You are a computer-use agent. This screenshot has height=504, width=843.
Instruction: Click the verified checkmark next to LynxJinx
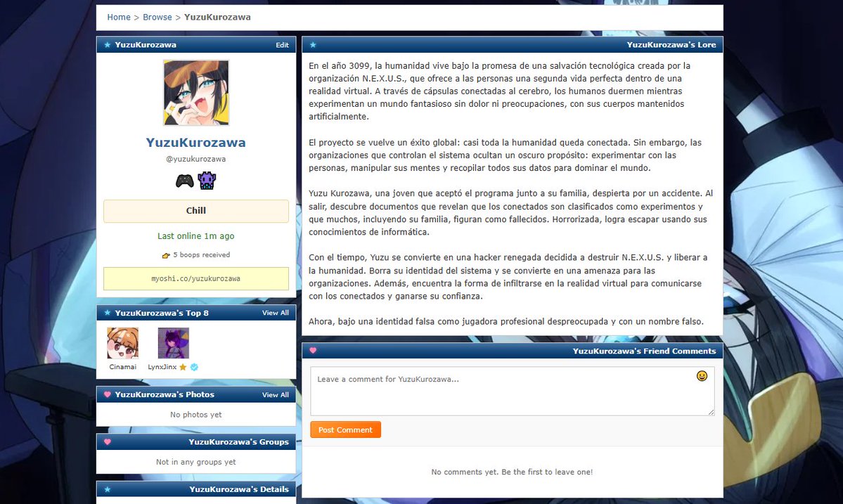[193, 366]
